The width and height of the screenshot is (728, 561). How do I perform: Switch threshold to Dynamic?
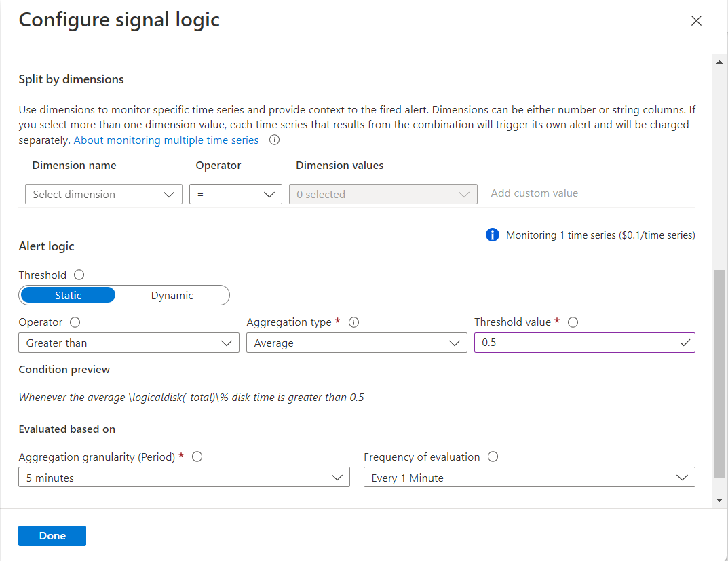[172, 294]
